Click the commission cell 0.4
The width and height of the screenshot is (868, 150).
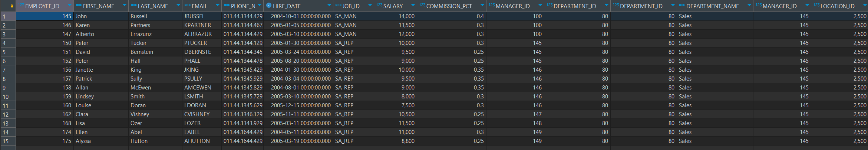tap(451, 16)
